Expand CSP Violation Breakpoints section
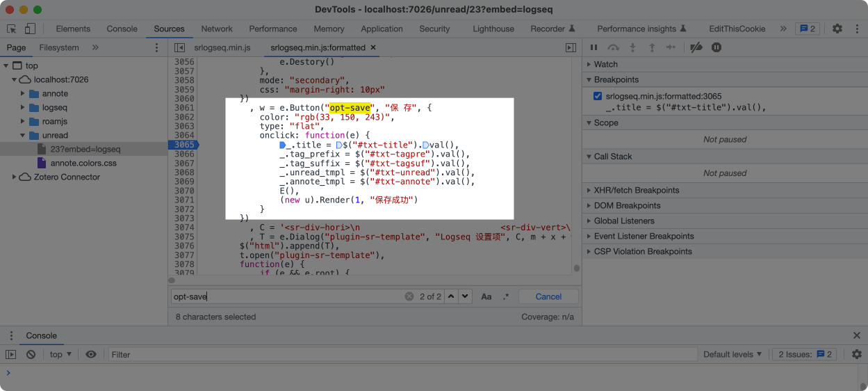This screenshot has height=391, width=868. 643,251
